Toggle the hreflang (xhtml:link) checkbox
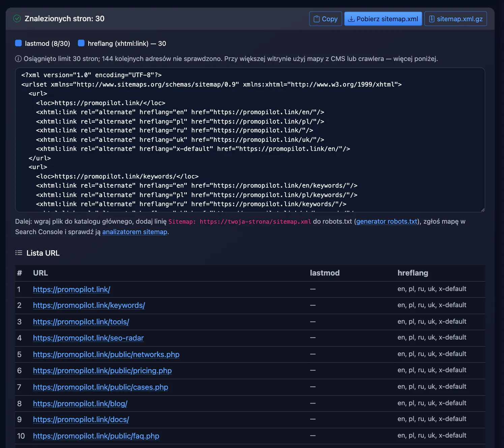 pyautogui.click(x=81, y=43)
